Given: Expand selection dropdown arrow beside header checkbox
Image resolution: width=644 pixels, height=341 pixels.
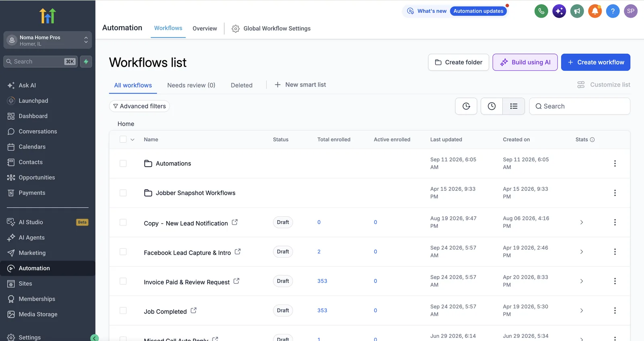Looking at the screenshot, I should 132,140.
